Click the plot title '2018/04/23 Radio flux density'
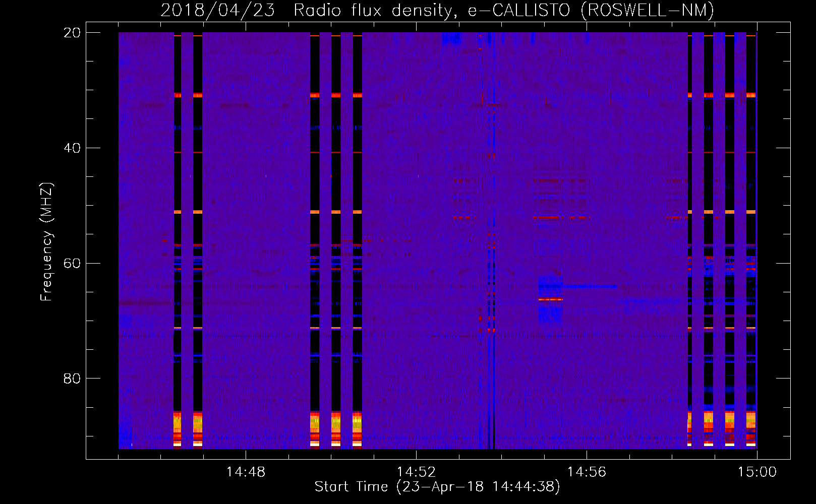This screenshot has width=816, height=504. tap(309, 10)
